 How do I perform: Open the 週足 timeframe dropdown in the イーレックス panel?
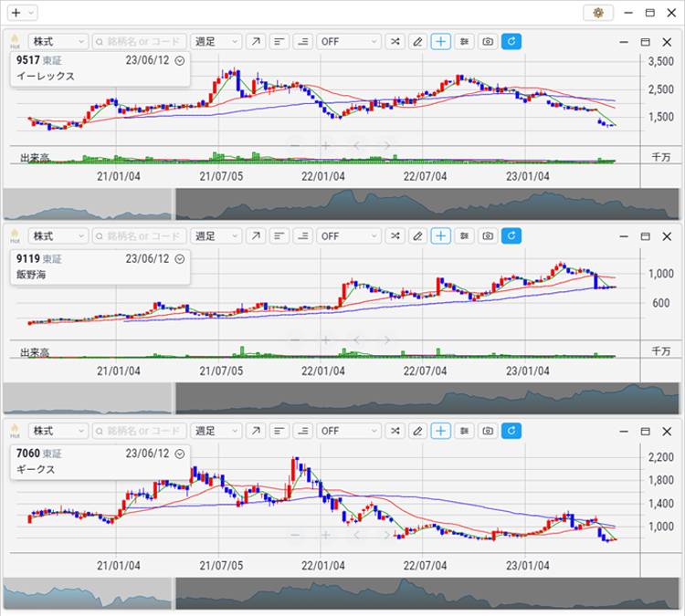coord(216,42)
